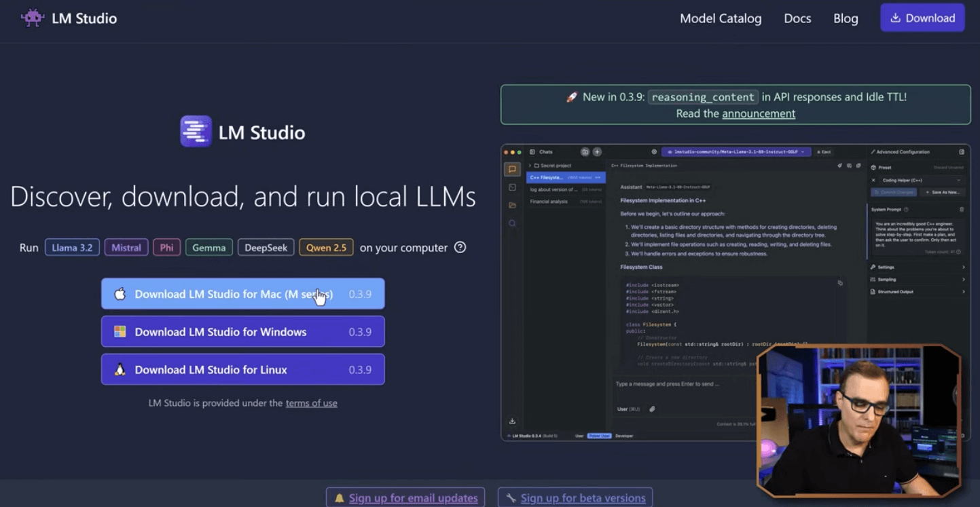
Task: Open the Model Catalog page
Action: click(721, 18)
